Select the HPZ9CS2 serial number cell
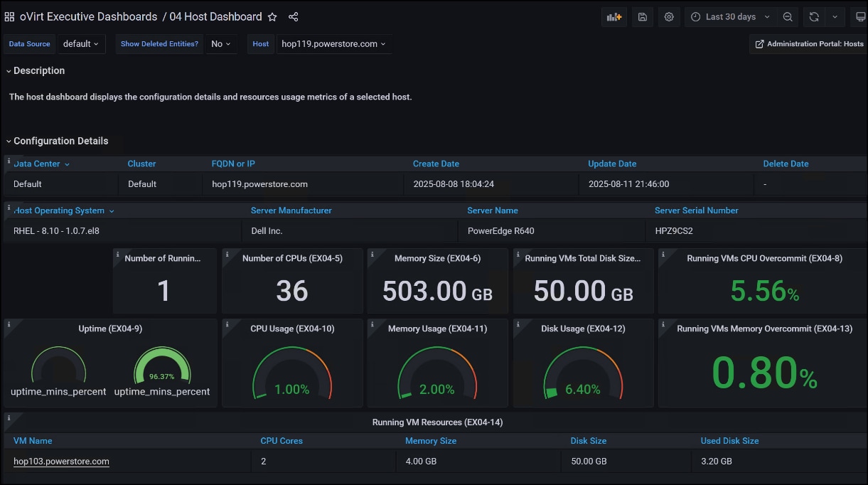 click(756, 231)
